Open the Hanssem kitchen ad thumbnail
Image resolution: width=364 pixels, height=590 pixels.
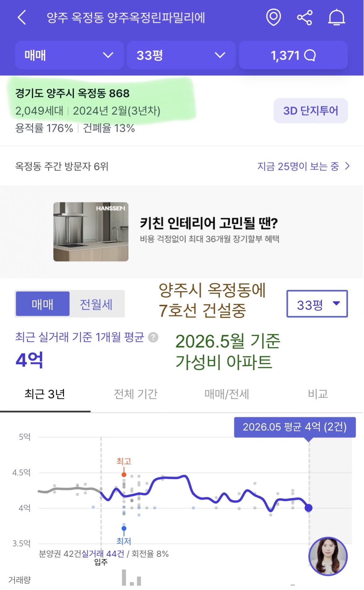coord(91,232)
